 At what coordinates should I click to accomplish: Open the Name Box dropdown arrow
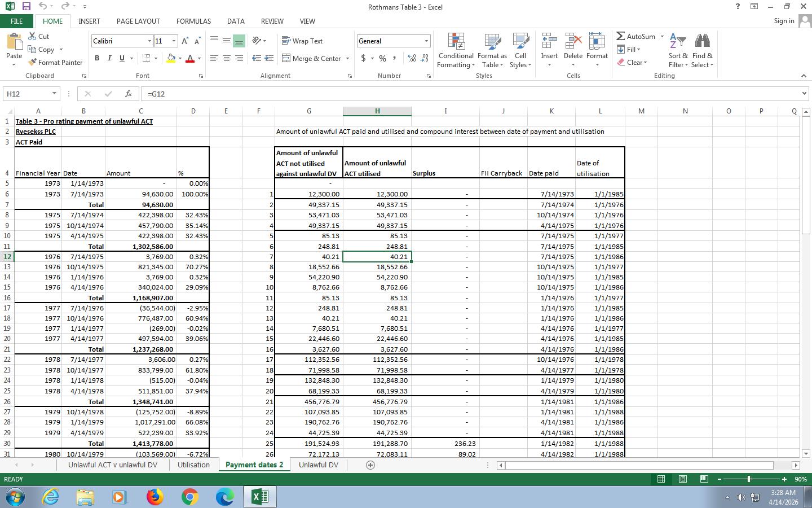tap(54, 94)
